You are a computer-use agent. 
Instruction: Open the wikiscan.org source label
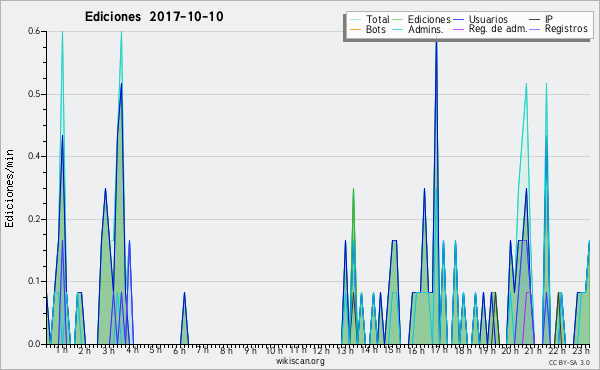pyautogui.click(x=300, y=361)
